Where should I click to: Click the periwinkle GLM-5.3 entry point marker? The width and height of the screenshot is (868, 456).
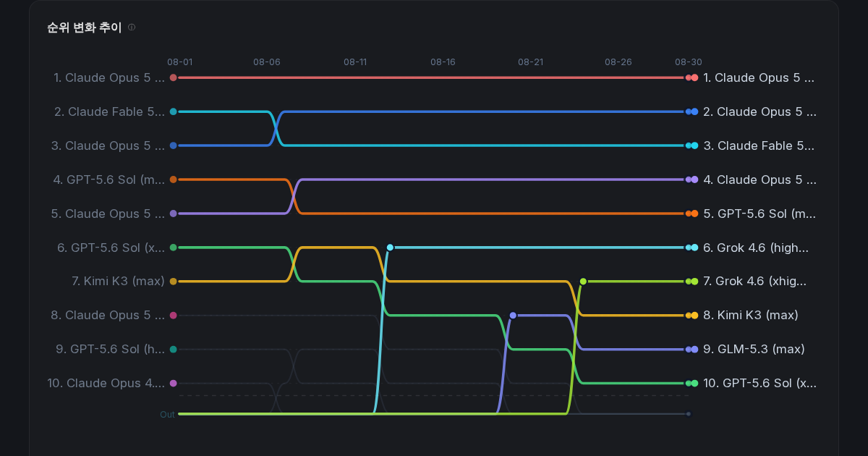(513, 315)
